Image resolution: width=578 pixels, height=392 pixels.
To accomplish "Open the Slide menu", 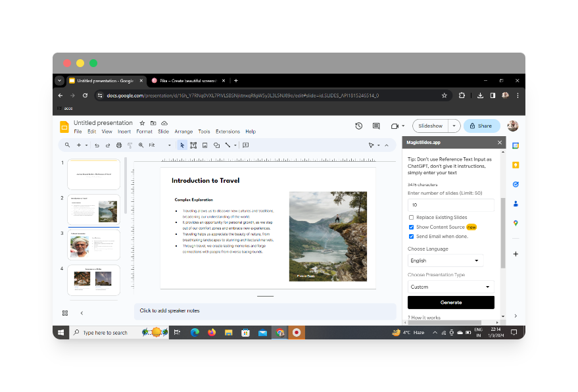I will click(x=163, y=132).
